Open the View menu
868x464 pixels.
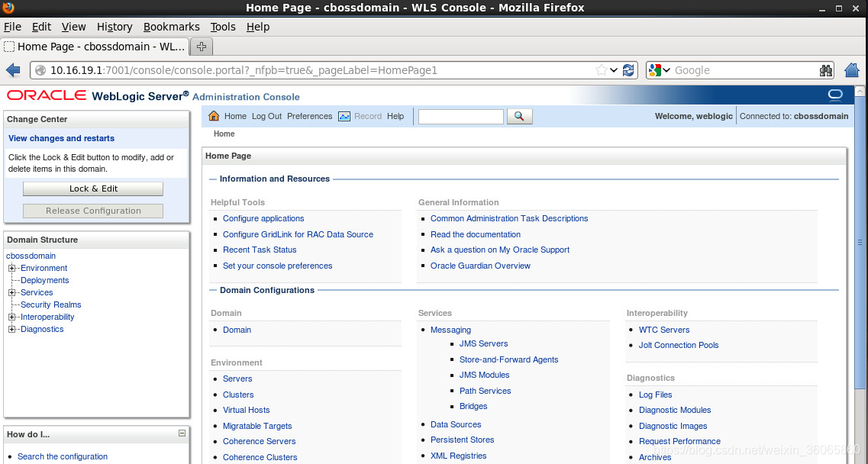click(x=73, y=27)
